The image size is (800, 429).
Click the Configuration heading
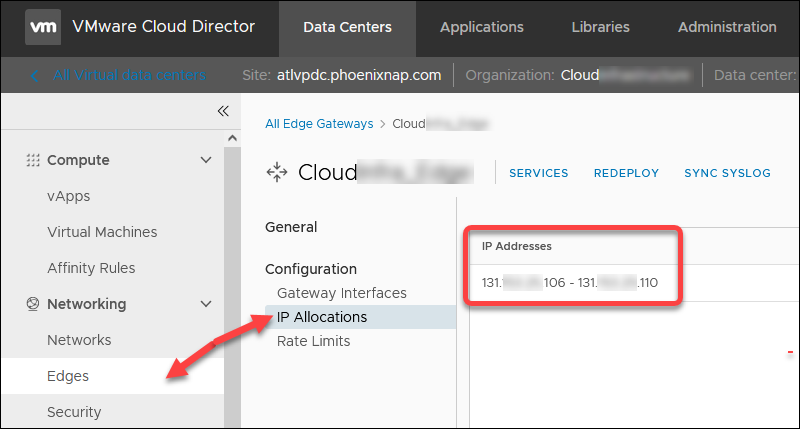tap(311, 269)
